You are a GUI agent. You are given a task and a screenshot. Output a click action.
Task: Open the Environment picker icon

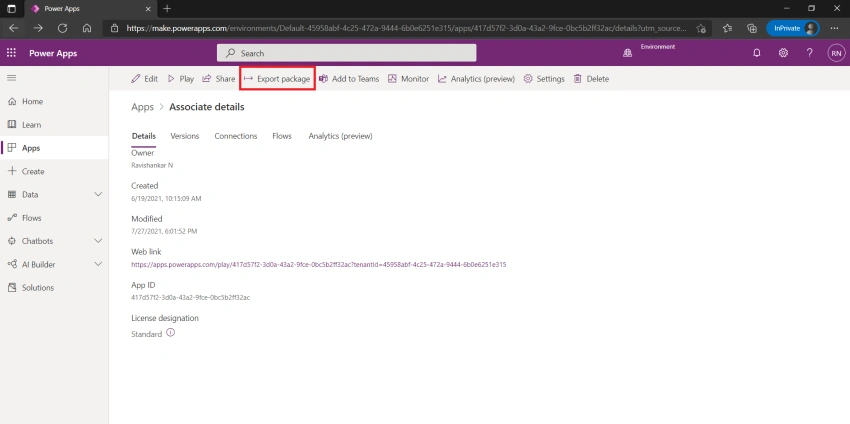click(x=628, y=53)
